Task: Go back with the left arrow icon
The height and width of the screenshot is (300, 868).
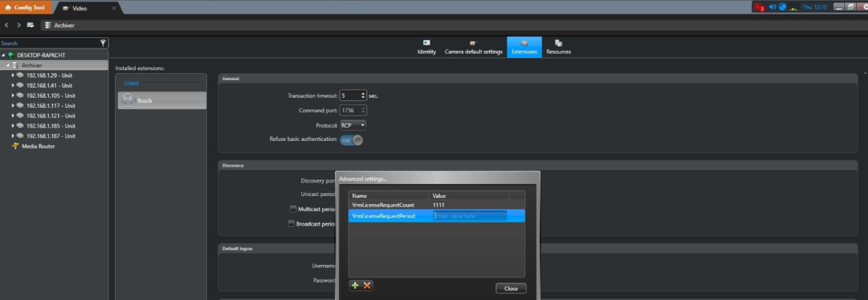Action: click(x=6, y=25)
